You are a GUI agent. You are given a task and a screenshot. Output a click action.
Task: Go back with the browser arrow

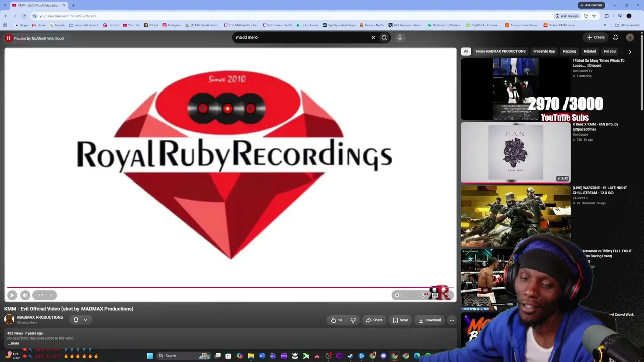6,16
